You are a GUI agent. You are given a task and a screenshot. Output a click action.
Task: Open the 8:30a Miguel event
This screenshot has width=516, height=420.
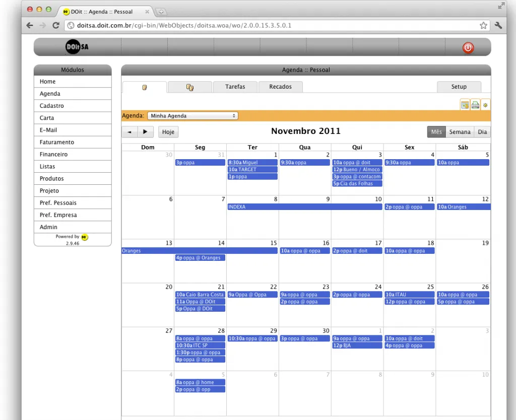(x=252, y=163)
